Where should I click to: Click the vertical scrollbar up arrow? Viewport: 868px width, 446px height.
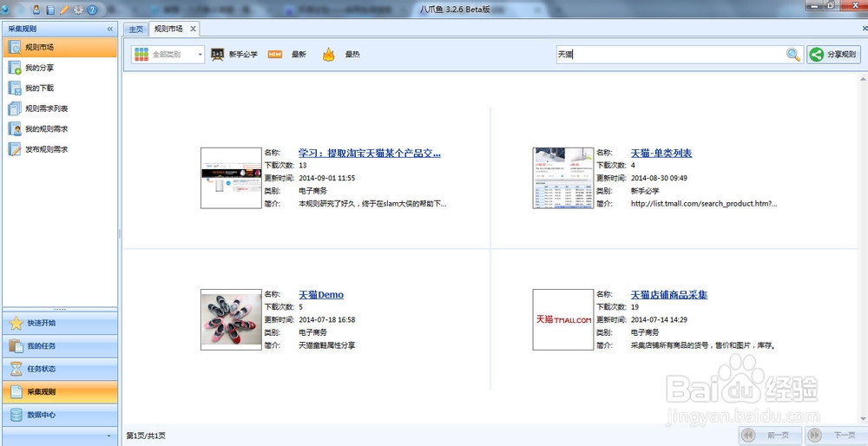(863, 80)
